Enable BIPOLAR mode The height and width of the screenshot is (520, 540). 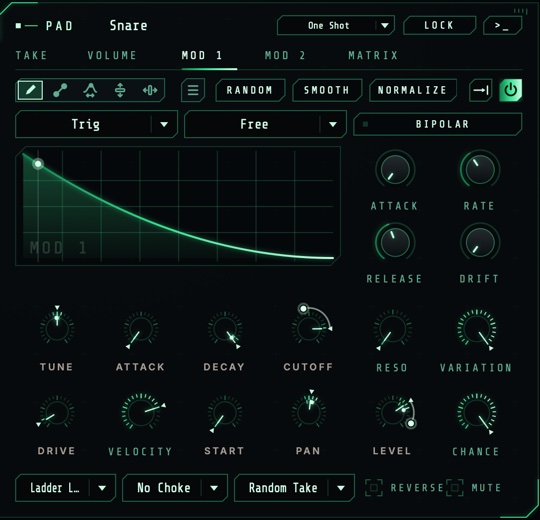(438, 124)
